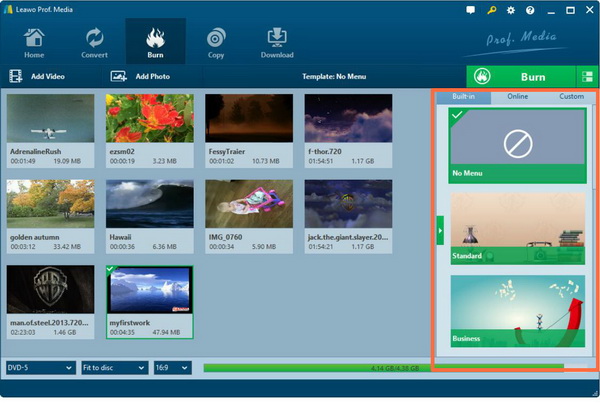This screenshot has height=403, width=600.
Task: Open the Burn module tab
Action: (155, 42)
